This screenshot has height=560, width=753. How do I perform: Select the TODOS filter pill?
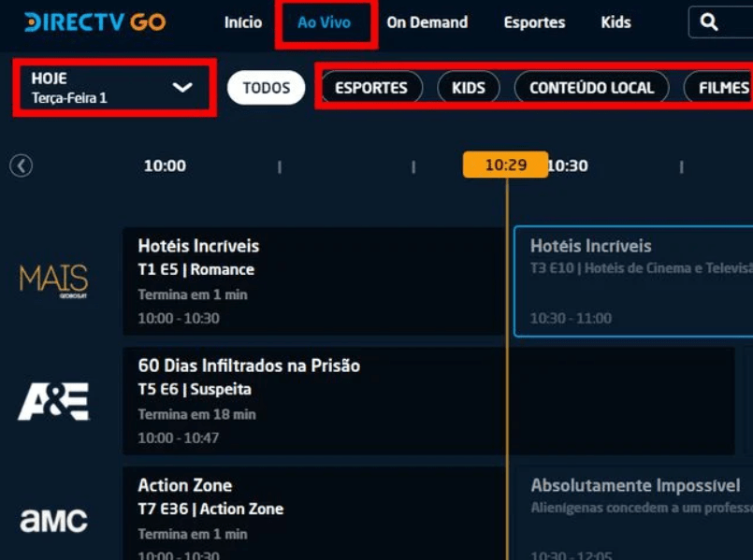(266, 88)
